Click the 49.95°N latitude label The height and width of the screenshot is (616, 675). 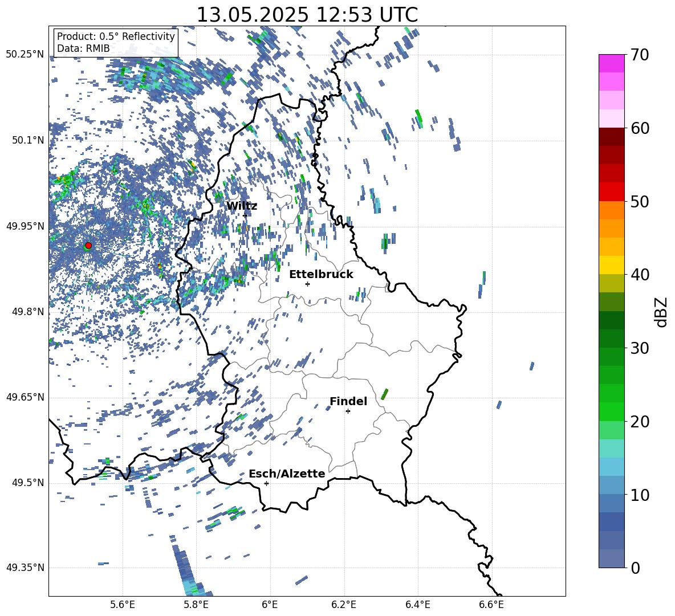[x=25, y=226]
